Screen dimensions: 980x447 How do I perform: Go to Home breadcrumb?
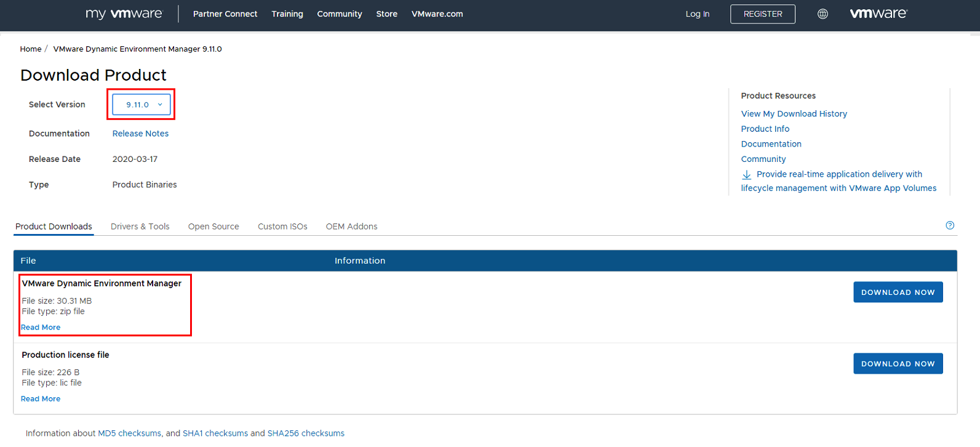point(31,49)
